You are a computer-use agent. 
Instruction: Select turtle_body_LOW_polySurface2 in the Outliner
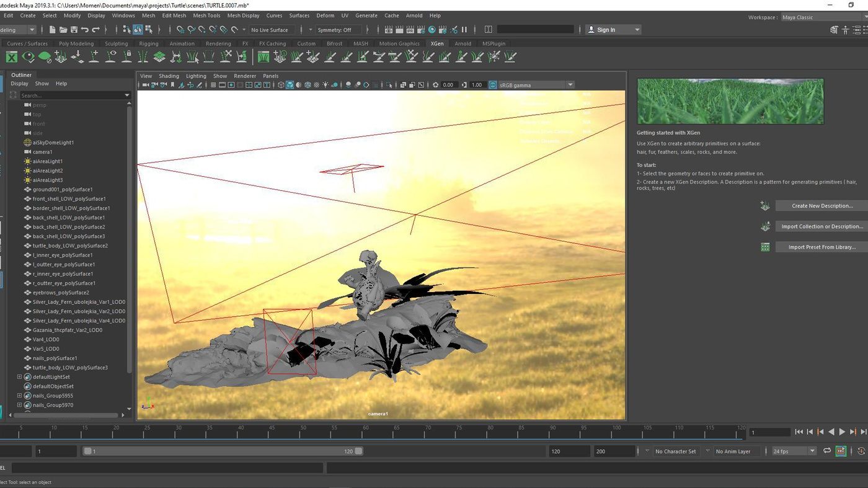coord(70,246)
